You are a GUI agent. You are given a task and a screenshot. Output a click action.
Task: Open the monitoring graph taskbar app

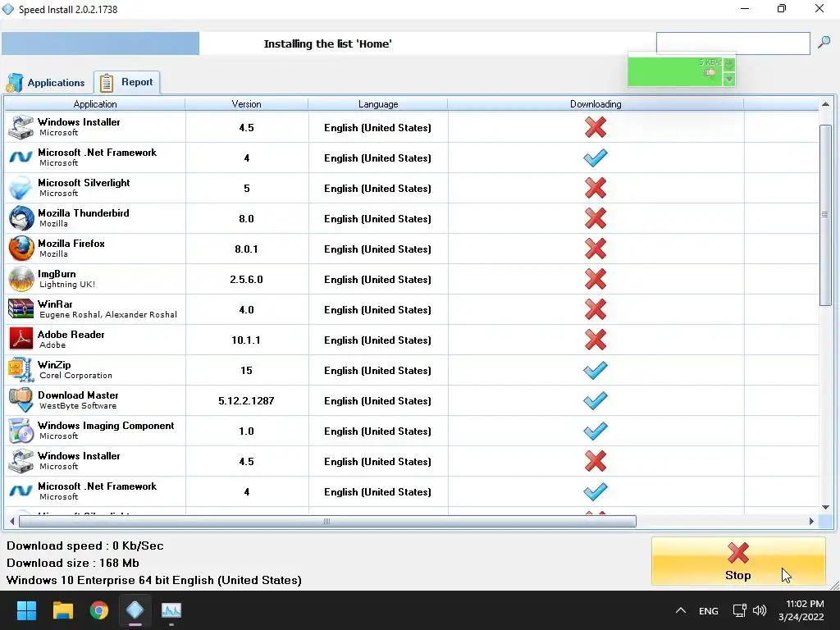coord(171,610)
